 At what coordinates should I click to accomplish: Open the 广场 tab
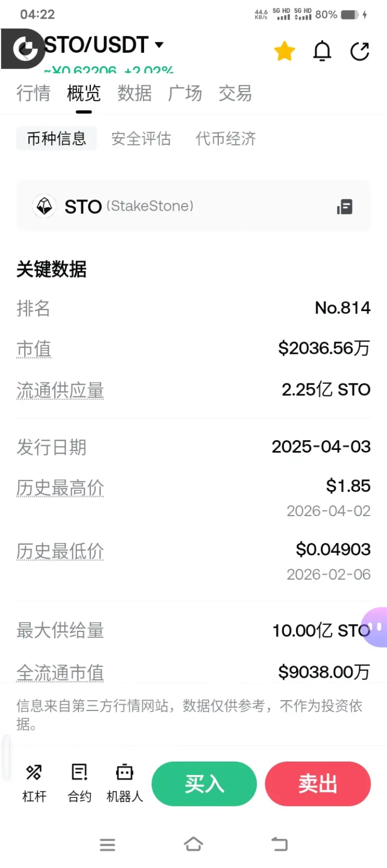click(185, 93)
